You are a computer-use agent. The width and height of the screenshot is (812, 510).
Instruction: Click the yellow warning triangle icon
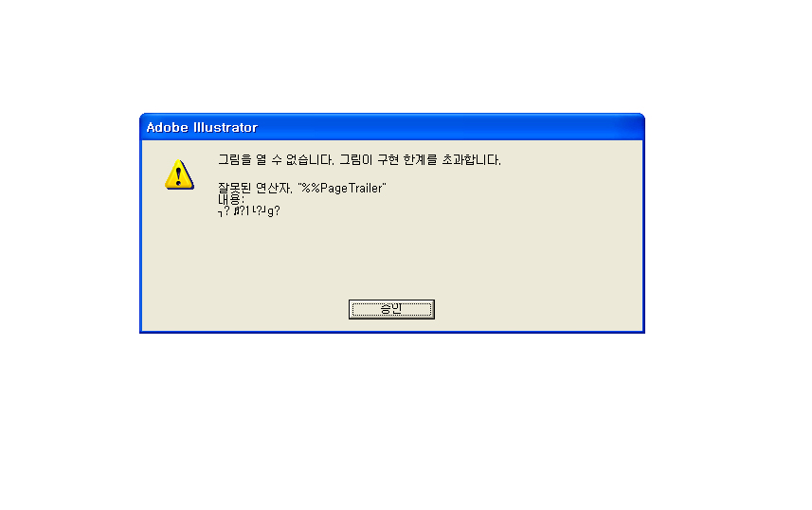[x=179, y=175]
